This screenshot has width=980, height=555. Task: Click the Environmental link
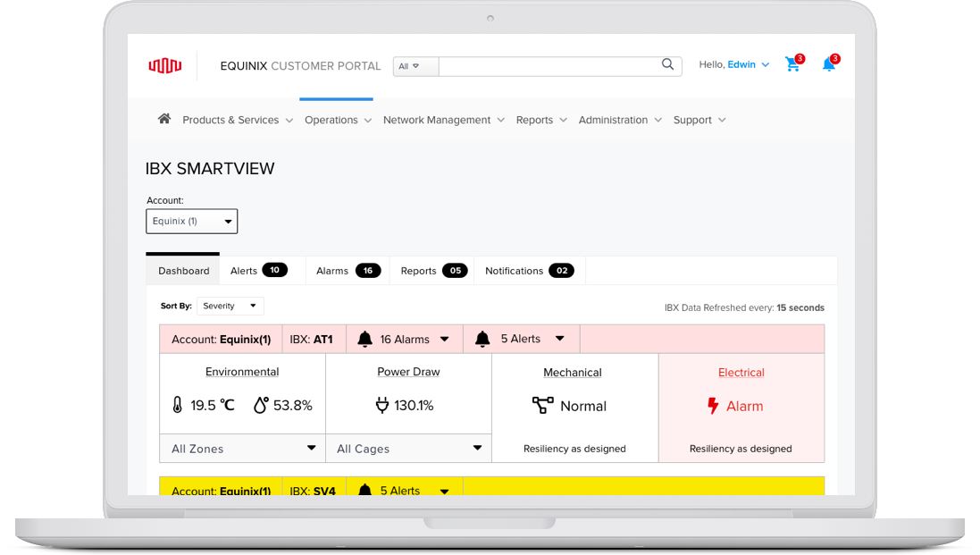point(242,372)
